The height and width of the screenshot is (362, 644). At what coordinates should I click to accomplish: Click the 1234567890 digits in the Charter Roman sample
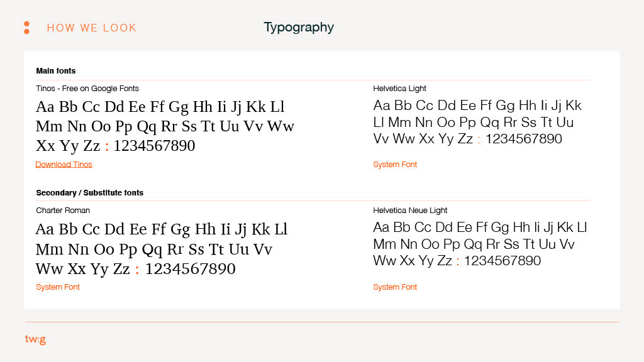[190, 269]
